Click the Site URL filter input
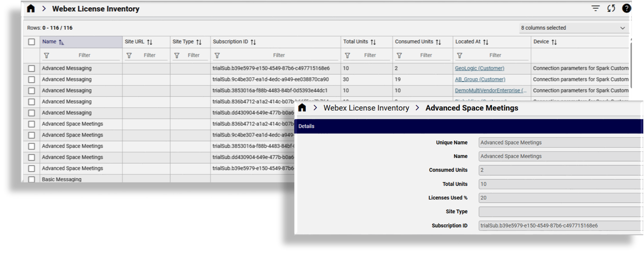The width and height of the screenshot is (644, 254). pos(150,55)
